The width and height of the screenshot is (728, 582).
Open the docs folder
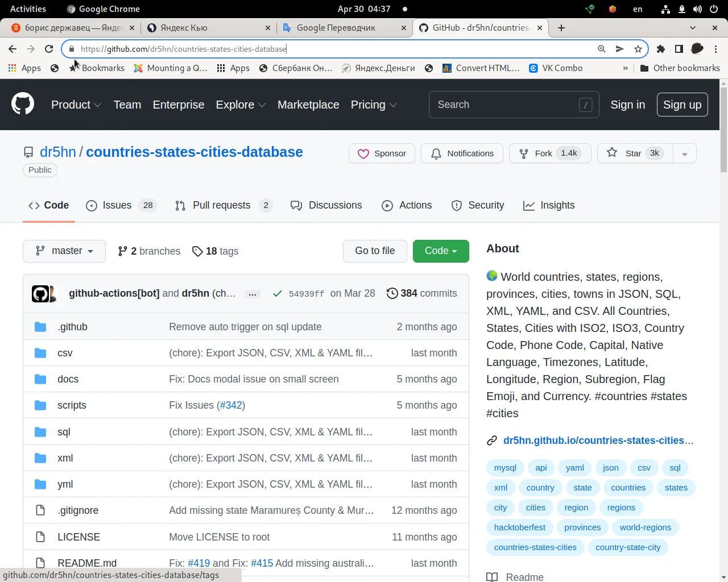68,379
